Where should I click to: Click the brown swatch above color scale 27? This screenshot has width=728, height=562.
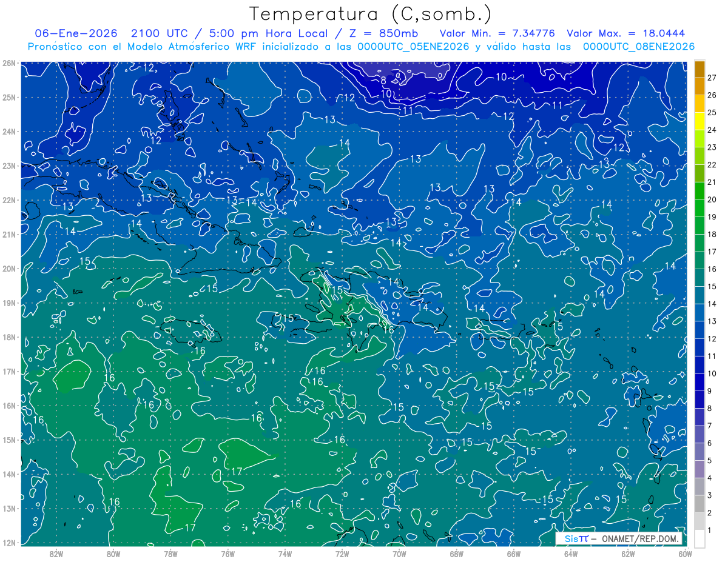700,69
